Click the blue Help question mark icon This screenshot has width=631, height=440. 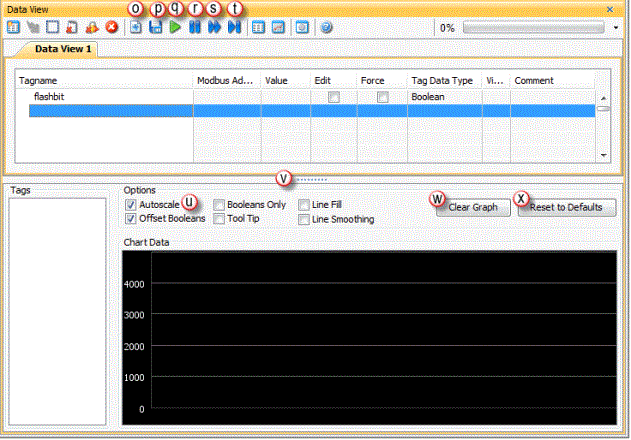click(x=326, y=28)
